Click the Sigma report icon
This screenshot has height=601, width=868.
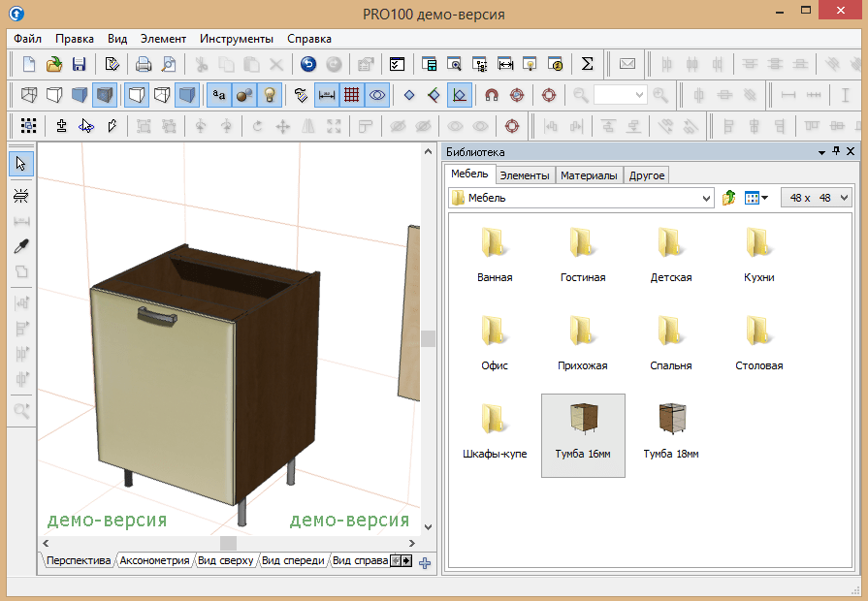tap(587, 65)
